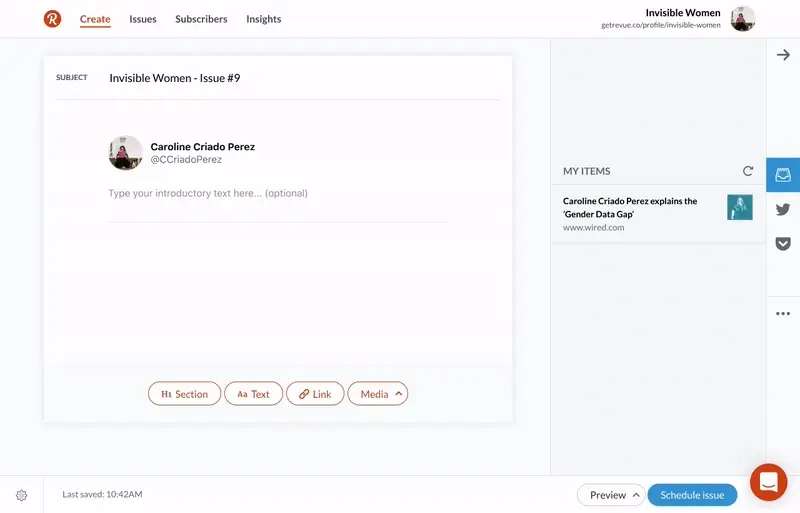The height and width of the screenshot is (513, 800).
Task: Switch to the Create tab
Action: tap(95, 19)
